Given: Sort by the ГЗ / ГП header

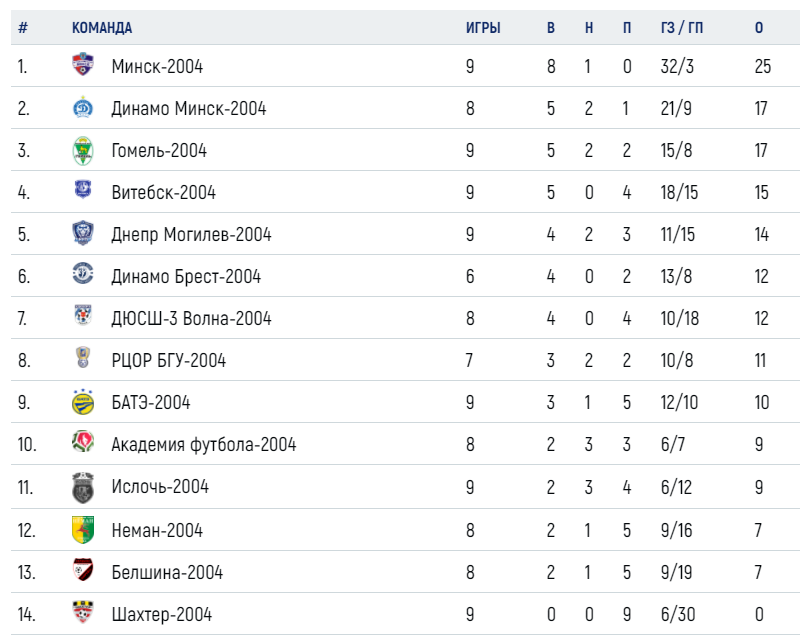Looking at the screenshot, I should 682,27.
